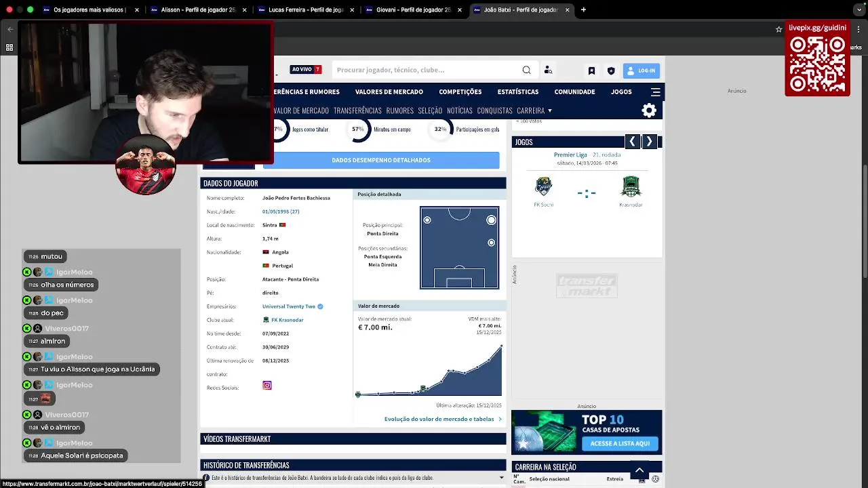Click Dados Desempenho Detalhados button
Screen dimensions: 868x488
[381, 161]
